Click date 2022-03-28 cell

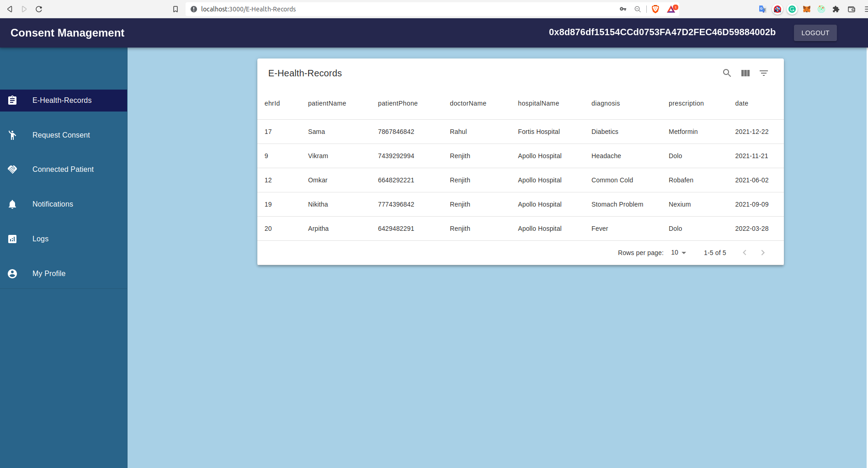[752, 229]
